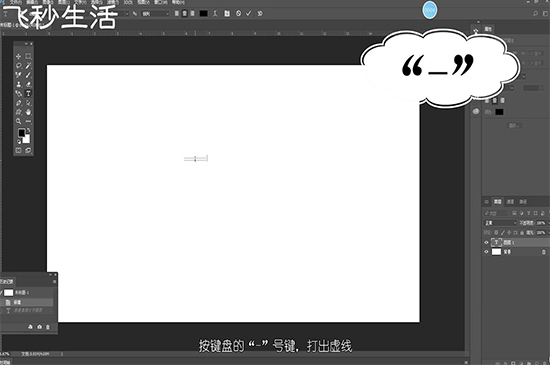This screenshot has width=550, height=365.
Task: Open the text color swatch in options bar
Action: click(203, 13)
